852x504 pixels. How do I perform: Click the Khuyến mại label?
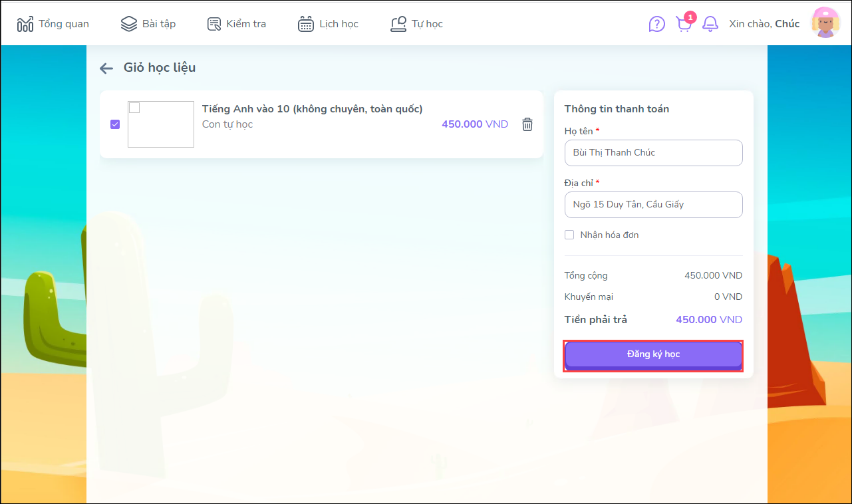pyautogui.click(x=589, y=297)
